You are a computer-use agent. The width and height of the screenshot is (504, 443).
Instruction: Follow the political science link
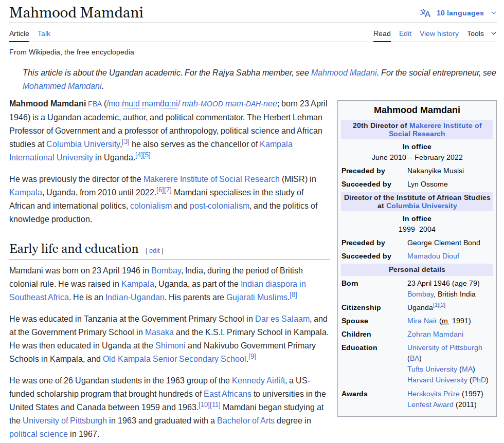[39, 434]
